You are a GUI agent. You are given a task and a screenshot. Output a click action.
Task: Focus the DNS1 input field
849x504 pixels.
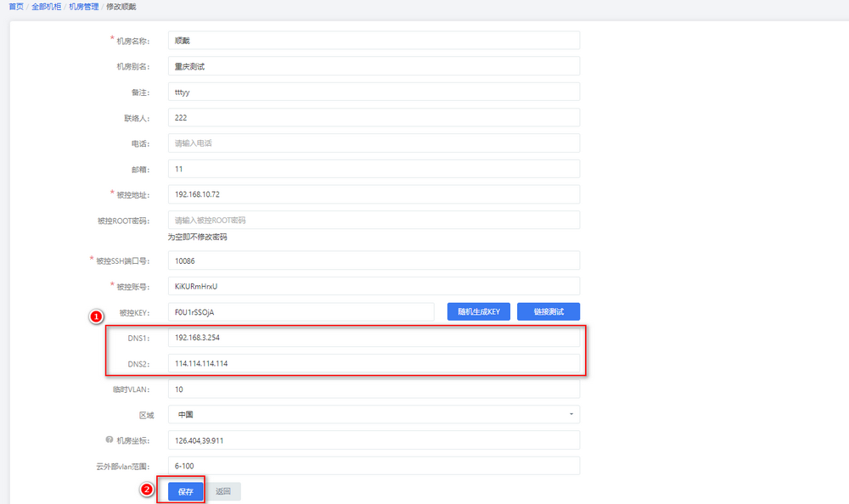pos(374,338)
